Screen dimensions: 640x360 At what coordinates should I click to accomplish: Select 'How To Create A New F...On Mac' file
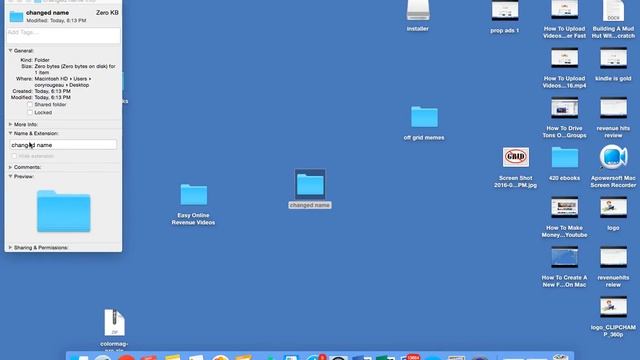coord(564,257)
